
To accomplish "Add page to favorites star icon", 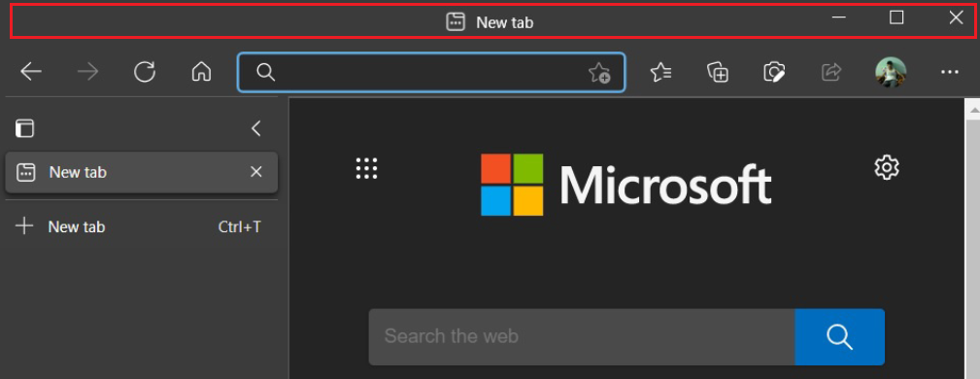I will tap(598, 73).
